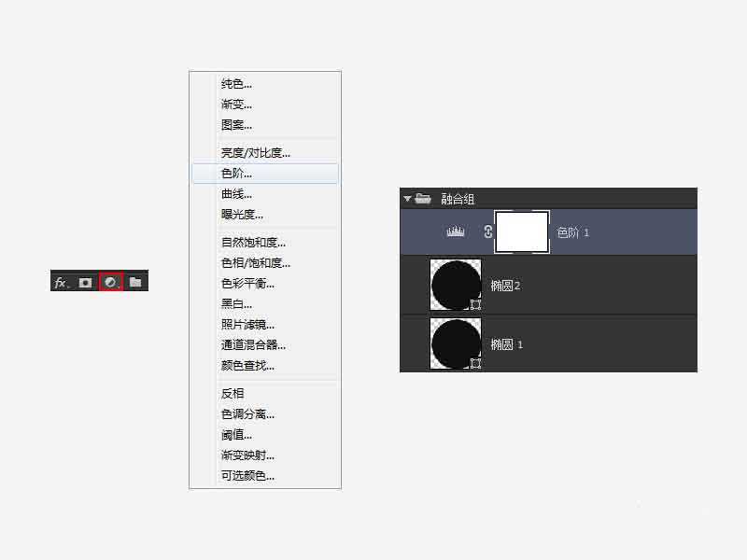Image resolution: width=747 pixels, height=560 pixels.
Task: Click the 色阶 1 histogram adjustment icon
Action: (x=455, y=231)
